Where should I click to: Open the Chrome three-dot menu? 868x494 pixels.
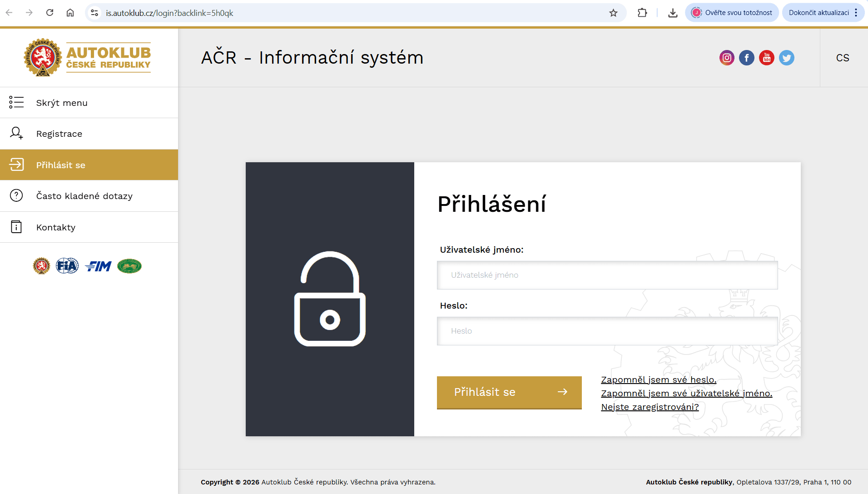[856, 13]
